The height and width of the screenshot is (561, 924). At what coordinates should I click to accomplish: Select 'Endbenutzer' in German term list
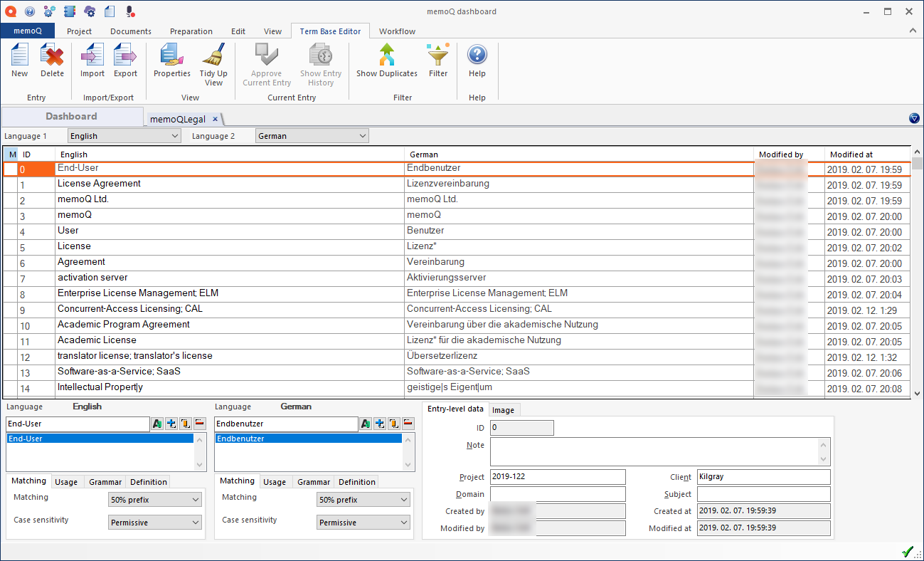309,439
